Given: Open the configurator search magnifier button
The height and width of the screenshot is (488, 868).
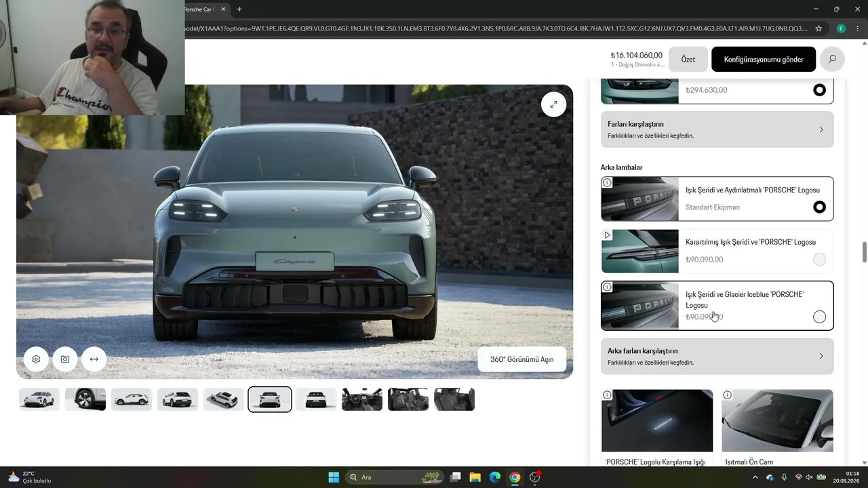Looking at the screenshot, I should click(832, 59).
